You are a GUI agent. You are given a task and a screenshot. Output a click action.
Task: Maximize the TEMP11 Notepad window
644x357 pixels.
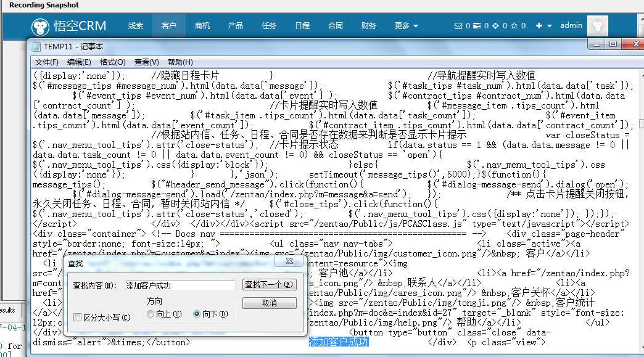(x=613, y=44)
